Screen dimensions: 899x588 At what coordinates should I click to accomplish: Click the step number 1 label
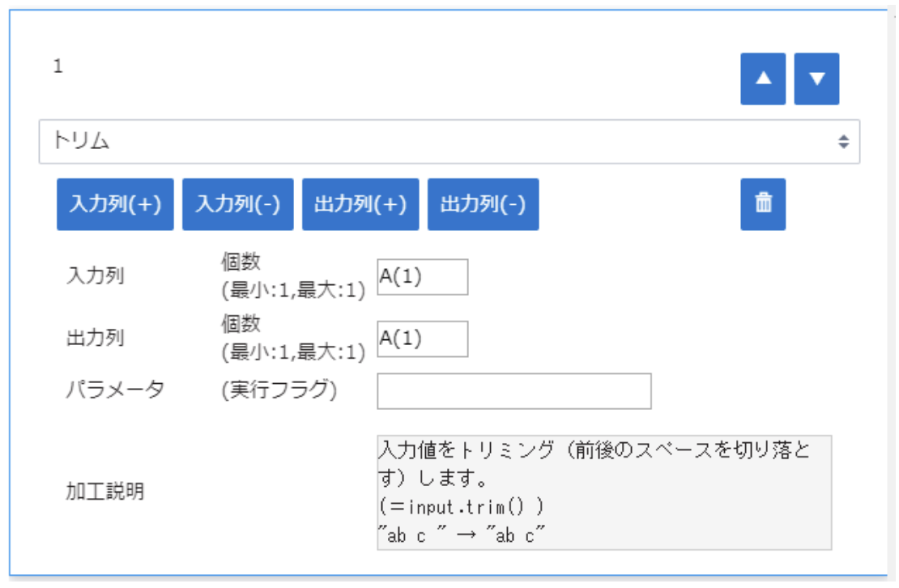coord(58,67)
